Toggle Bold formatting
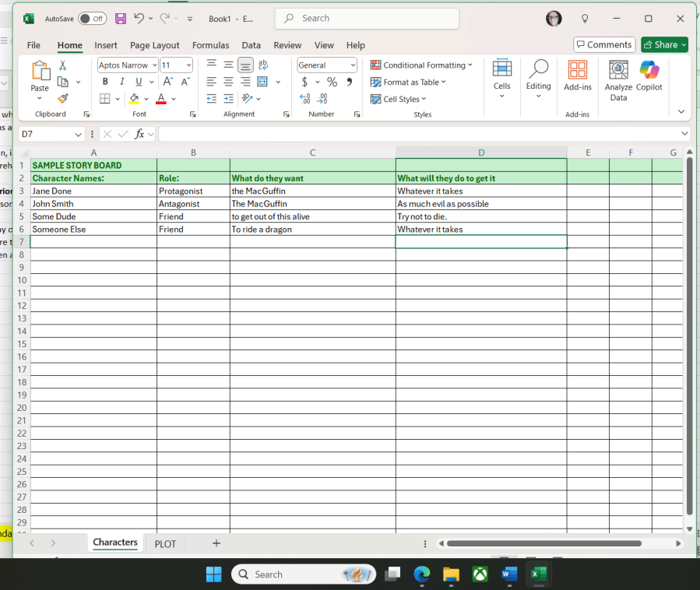 (x=105, y=82)
